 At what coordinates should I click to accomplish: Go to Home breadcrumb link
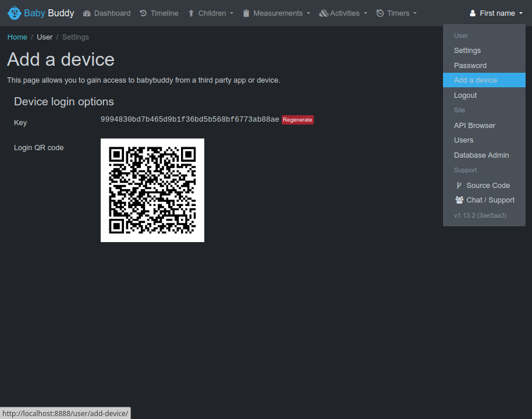click(17, 37)
